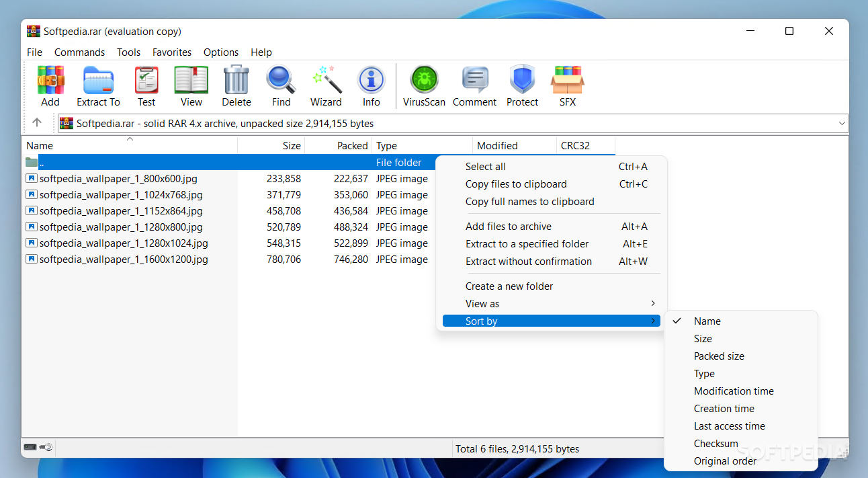Click packed value 222,637

[351, 178]
